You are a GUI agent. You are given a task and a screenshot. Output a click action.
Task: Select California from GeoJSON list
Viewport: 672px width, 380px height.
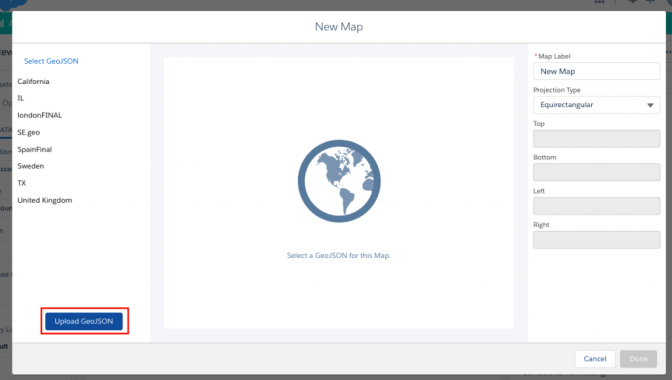tap(33, 81)
